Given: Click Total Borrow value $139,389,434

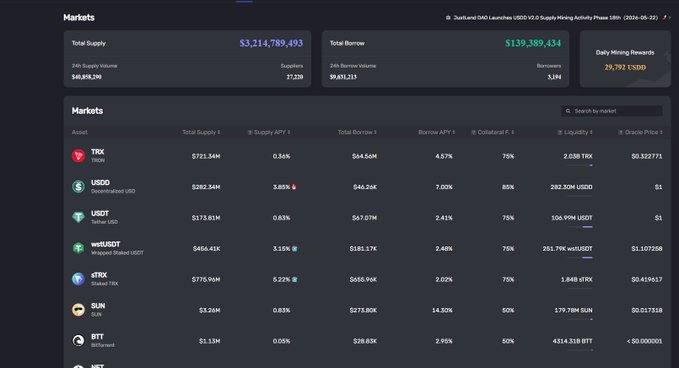Looking at the screenshot, I should pos(533,43).
